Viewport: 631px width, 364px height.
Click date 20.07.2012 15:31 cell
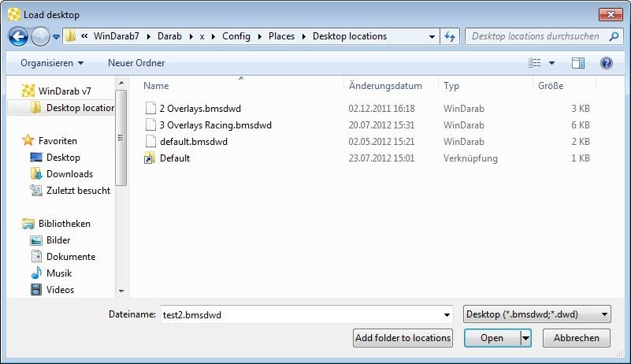point(381,125)
